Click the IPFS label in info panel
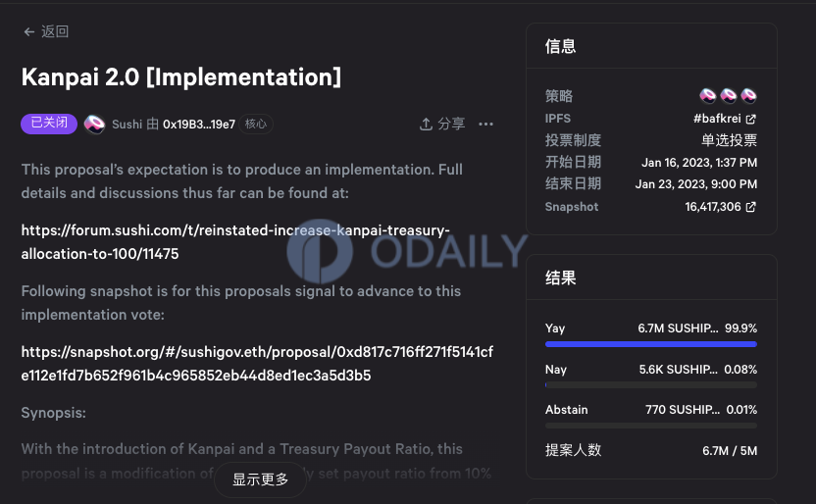Screen dimensions: 816x504 (558, 119)
